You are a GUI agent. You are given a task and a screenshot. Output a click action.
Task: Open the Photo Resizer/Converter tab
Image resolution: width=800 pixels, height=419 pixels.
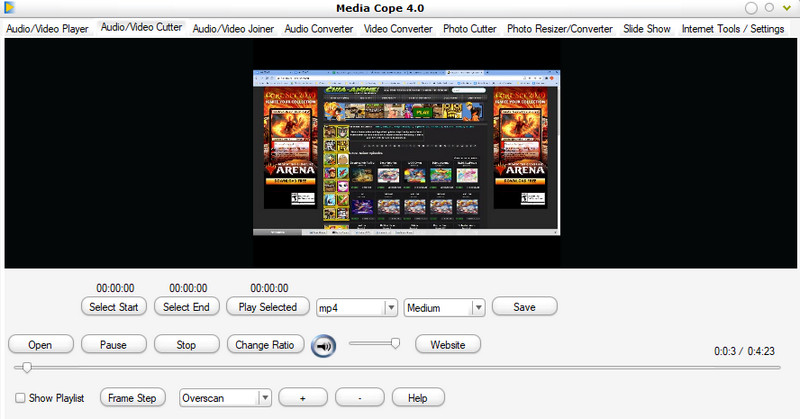pos(560,29)
